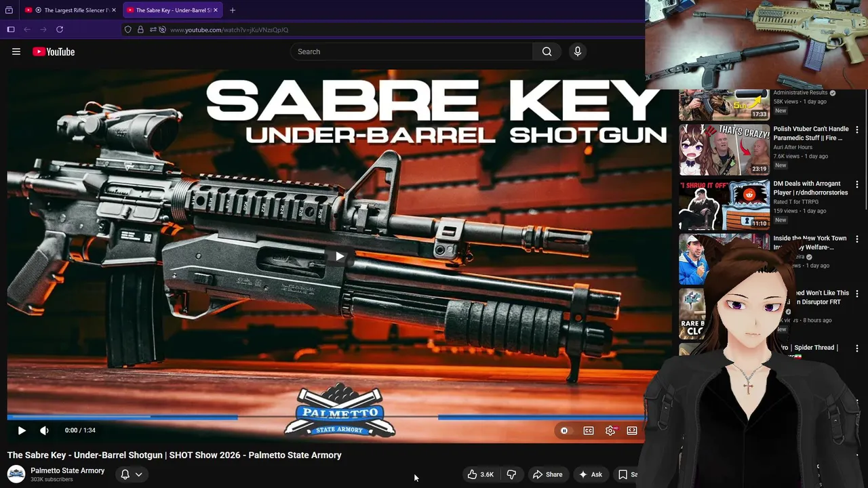
Task: Play the video with the play button
Action: (22, 430)
